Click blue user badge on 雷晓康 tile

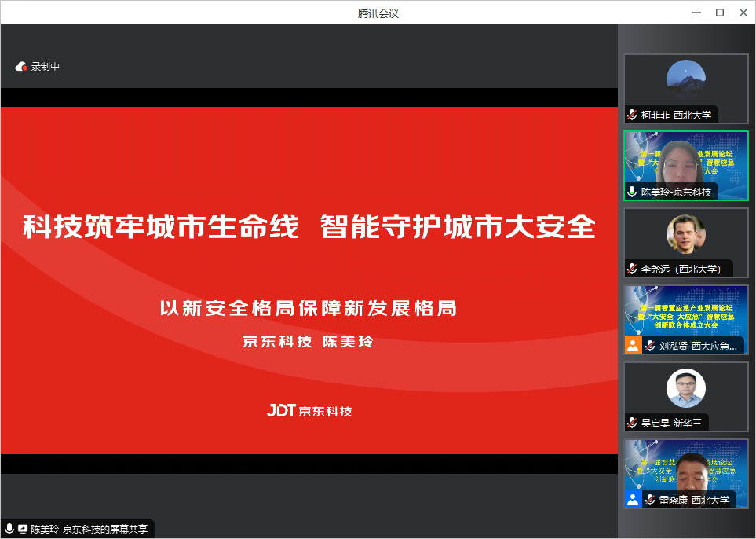pyautogui.click(x=633, y=500)
